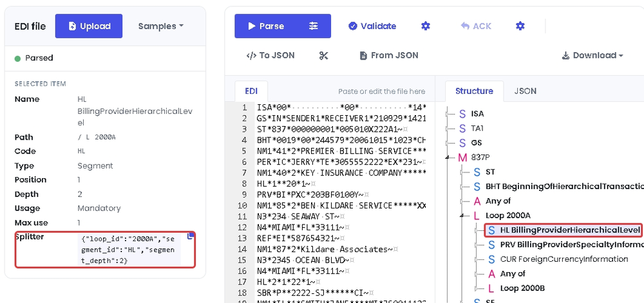Select first Any of node under 837P
Screen dimensions: 644x303
498,201
